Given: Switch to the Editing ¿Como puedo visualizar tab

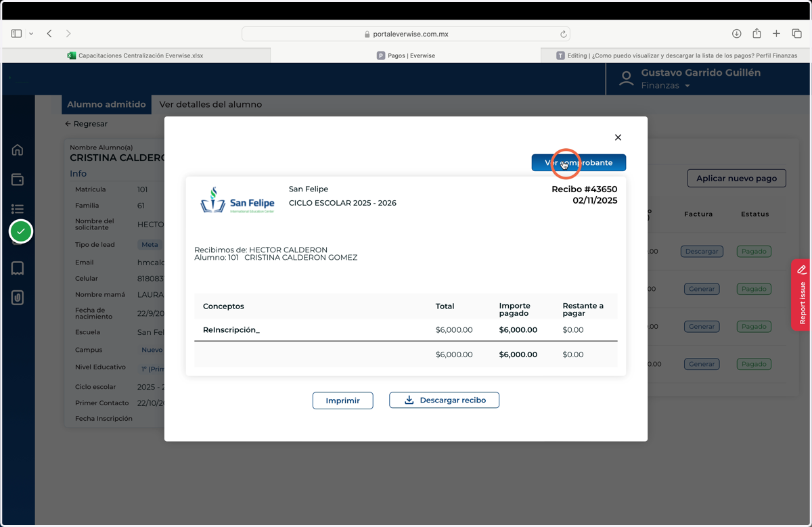Looking at the screenshot, I should tap(676, 55).
